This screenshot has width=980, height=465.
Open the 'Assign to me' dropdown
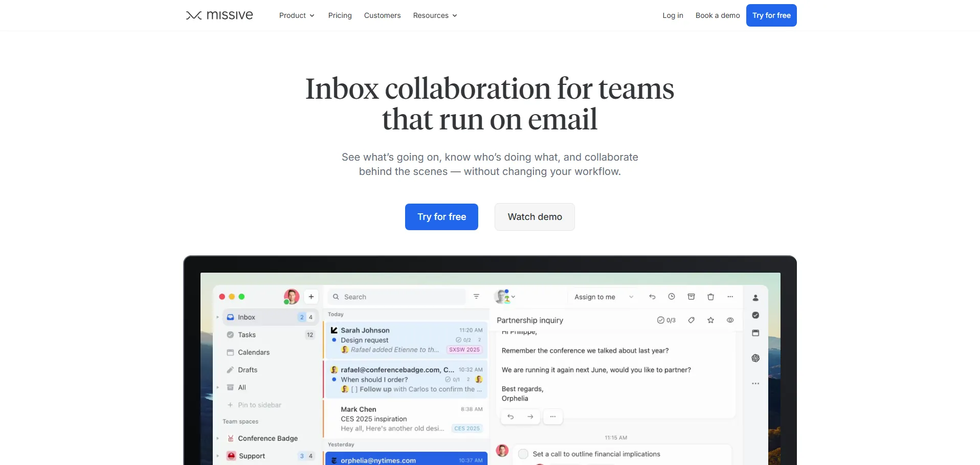603,297
